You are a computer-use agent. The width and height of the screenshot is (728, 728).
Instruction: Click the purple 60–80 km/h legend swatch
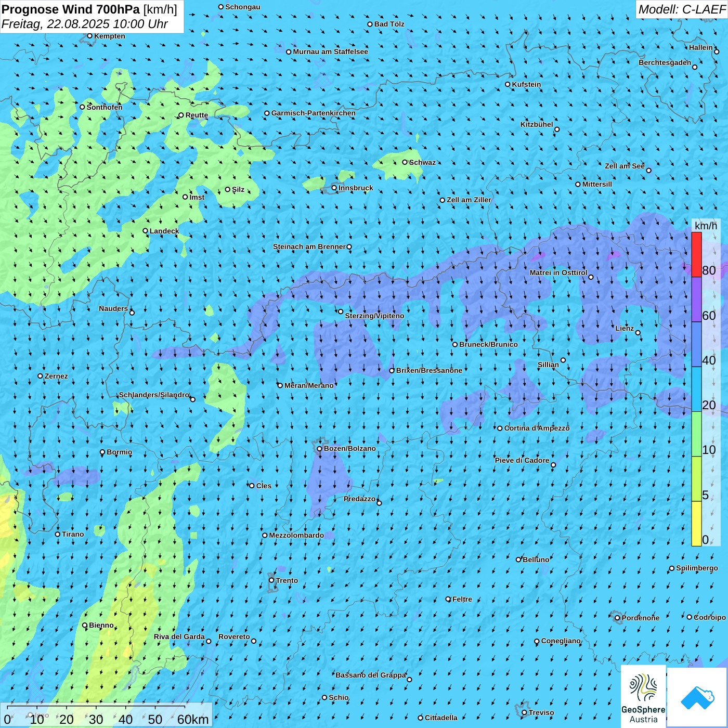696,300
